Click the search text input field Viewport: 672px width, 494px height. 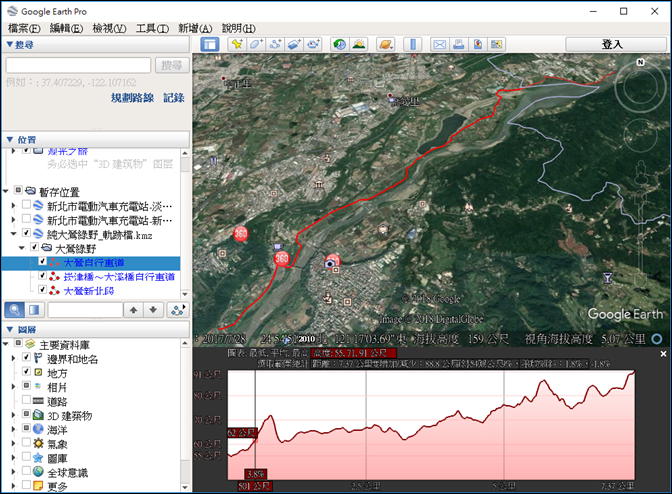coord(78,65)
